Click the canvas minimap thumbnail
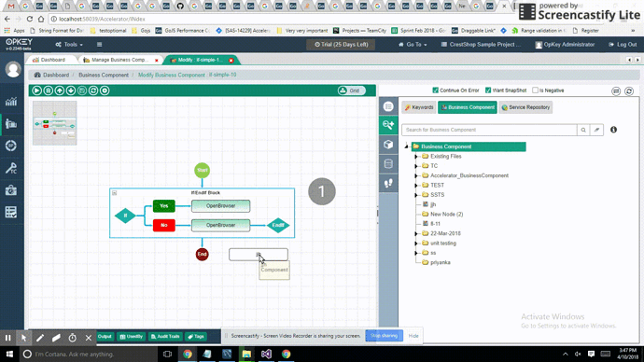Image resolution: width=644 pixels, height=362 pixels. click(x=55, y=123)
